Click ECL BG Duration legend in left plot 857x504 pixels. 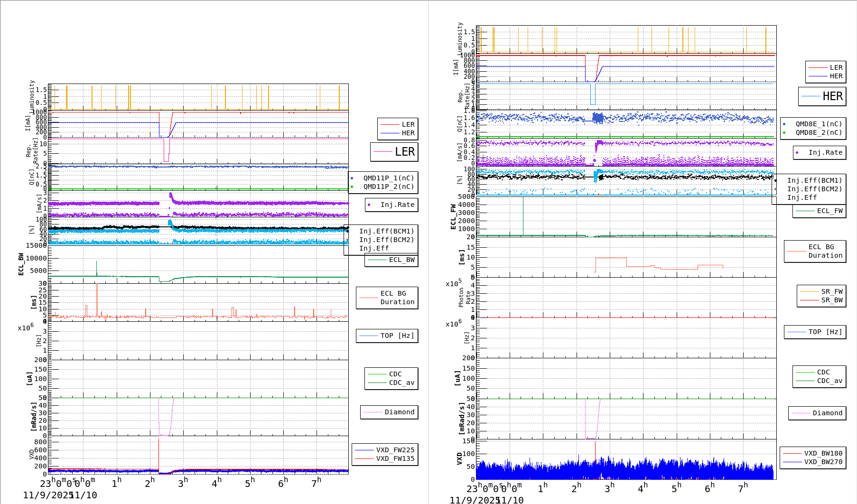[x=387, y=298]
